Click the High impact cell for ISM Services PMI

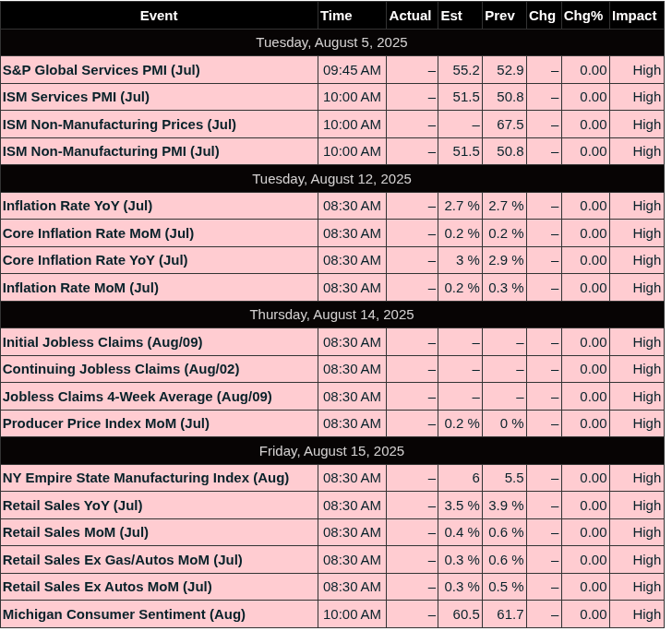tap(636, 97)
